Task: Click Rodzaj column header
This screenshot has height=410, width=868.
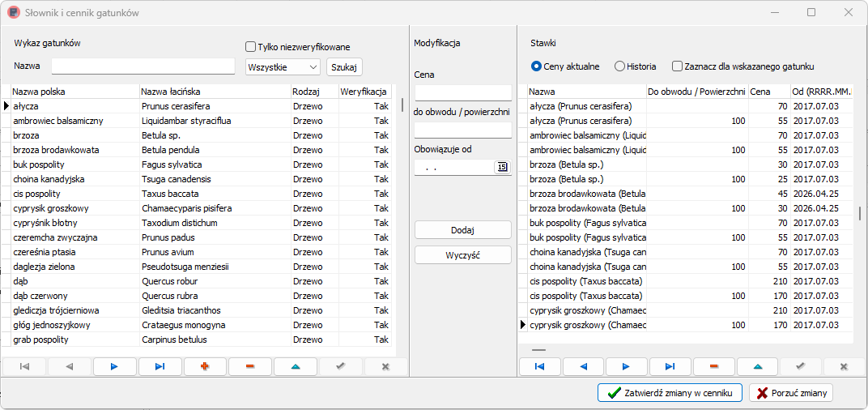Action: [x=314, y=92]
